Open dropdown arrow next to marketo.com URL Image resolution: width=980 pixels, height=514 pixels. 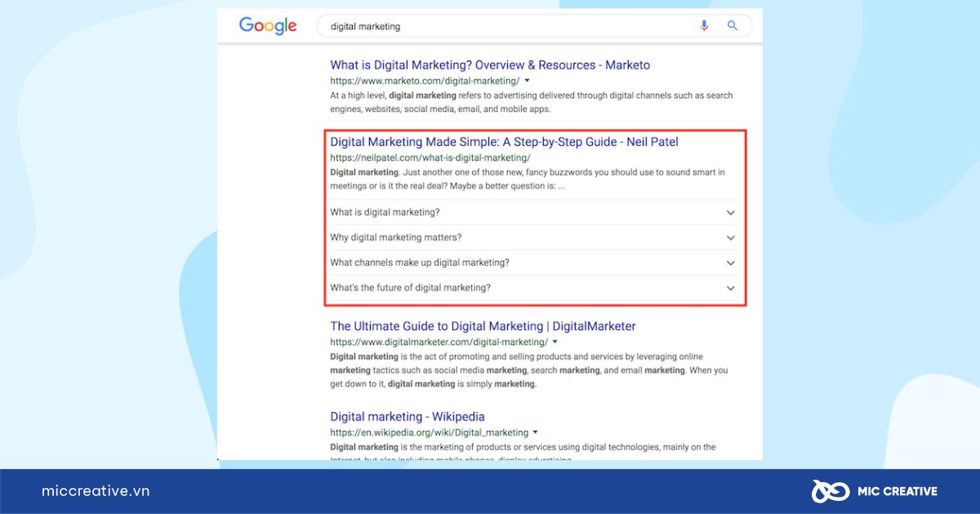(x=527, y=81)
